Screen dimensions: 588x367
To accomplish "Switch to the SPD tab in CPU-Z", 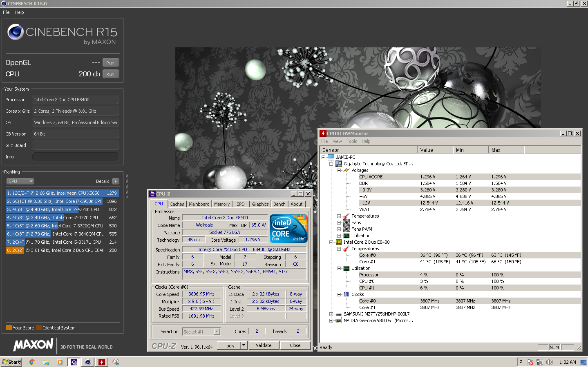I will 241,204.
